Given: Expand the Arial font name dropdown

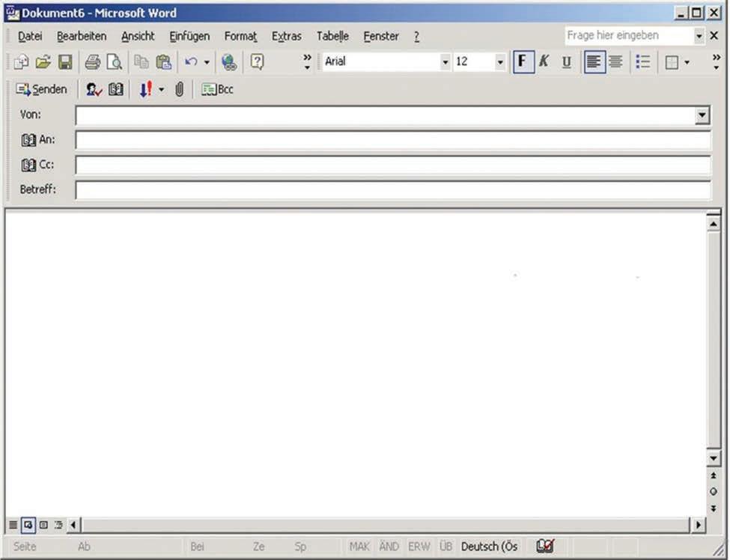Looking at the screenshot, I should click(445, 62).
